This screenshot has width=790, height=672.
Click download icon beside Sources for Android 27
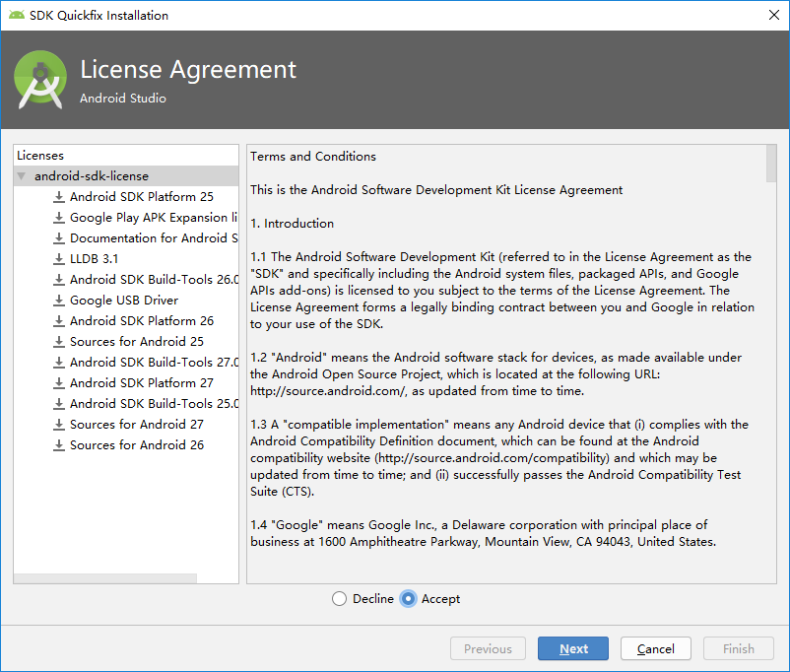click(x=59, y=424)
